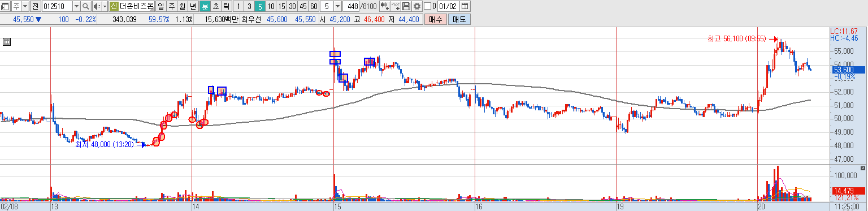The image size is (868, 211).
Task: Click the window layout icon at toolbar start
Action: (x=5, y=6)
